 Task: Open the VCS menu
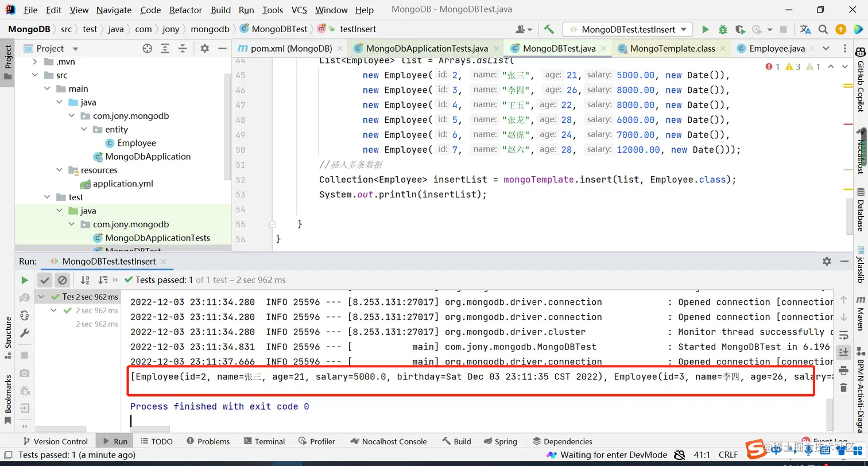pyautogui.click(x=299, y=10)
